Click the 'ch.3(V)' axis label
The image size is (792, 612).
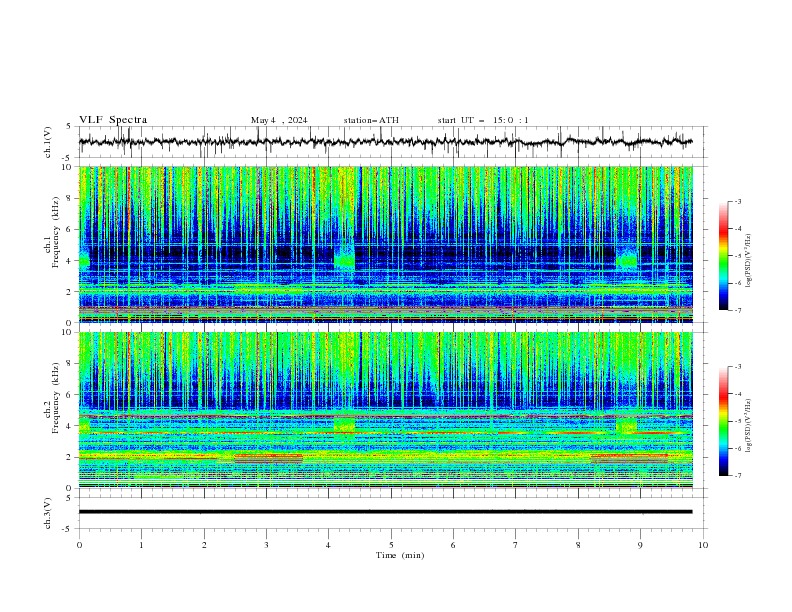(x=48, y=513)
